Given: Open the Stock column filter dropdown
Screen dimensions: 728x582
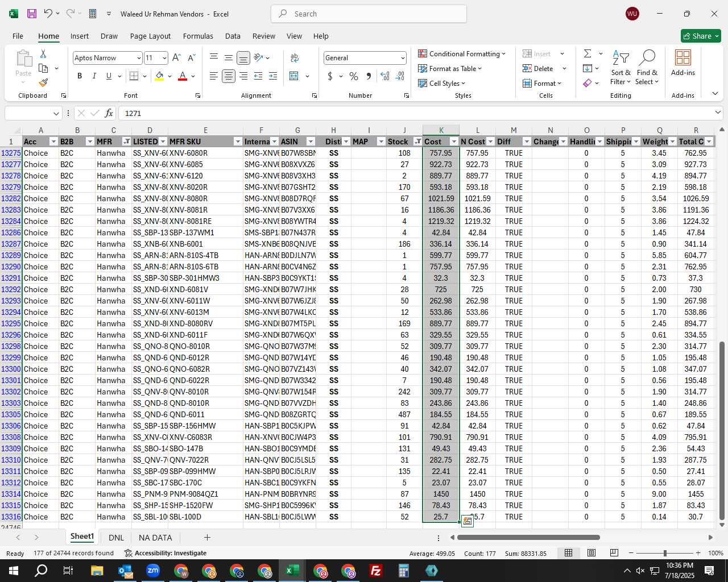Looking at the screenshot, I should [417, 142].
